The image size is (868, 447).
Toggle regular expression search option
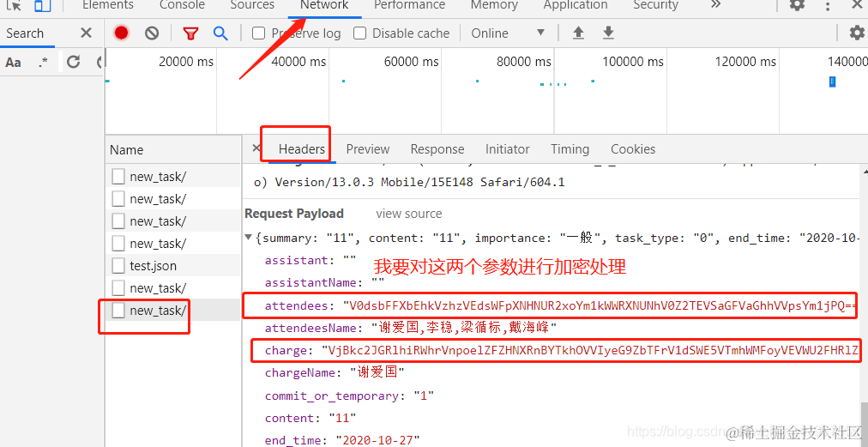43,63
